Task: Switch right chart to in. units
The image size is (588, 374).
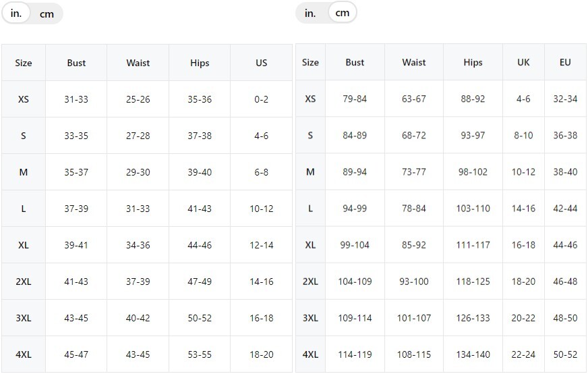Action: (x=310, y=13)
